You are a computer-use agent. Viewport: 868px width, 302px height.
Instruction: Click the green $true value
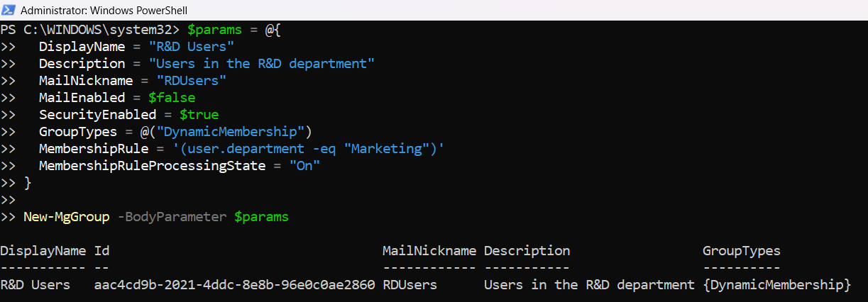(x=199, y=114)
